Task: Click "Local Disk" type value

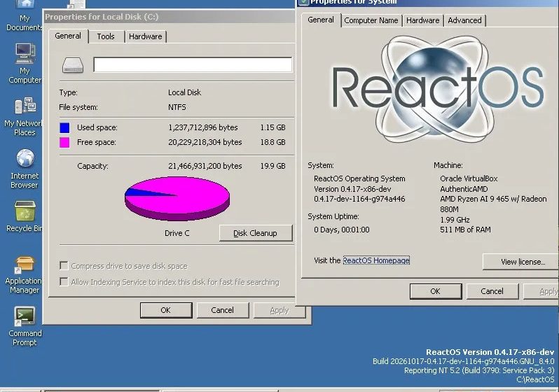Action: click(185, 92)
